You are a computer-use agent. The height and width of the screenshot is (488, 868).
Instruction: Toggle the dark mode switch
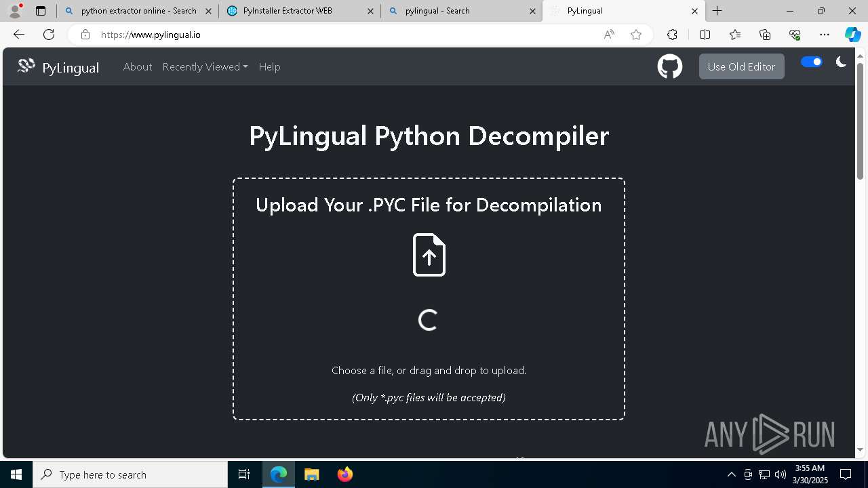pos(811,62)
